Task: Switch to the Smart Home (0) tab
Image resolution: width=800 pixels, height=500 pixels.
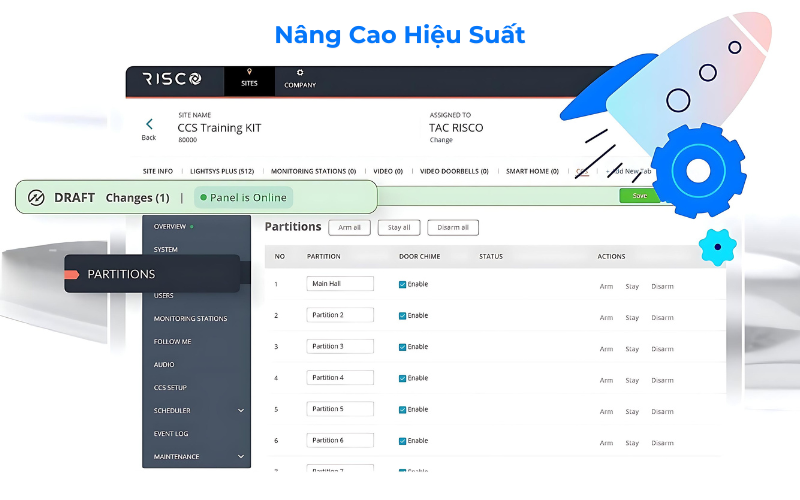Action: pos(532,171)
